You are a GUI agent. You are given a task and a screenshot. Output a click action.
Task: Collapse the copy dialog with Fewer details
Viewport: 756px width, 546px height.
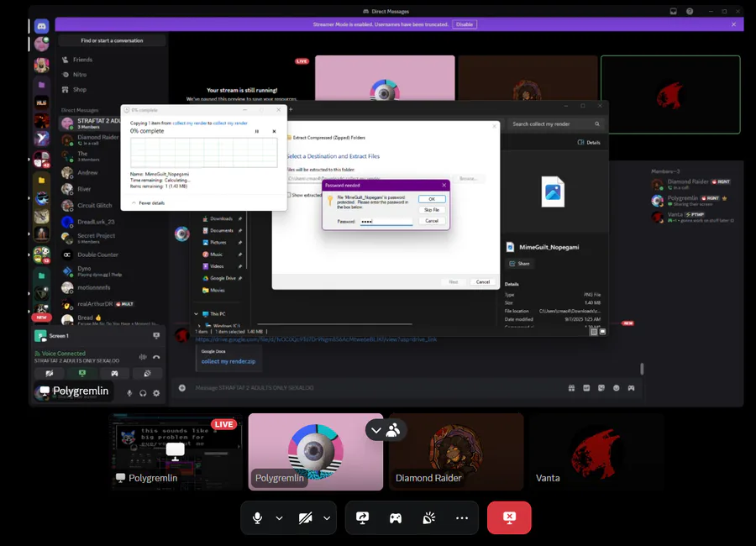149,203
